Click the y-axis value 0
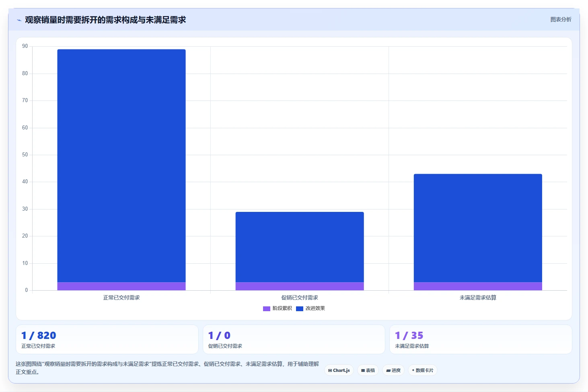Image resolution: width=588 pixels, height=392 pixels. coord(27,290)
